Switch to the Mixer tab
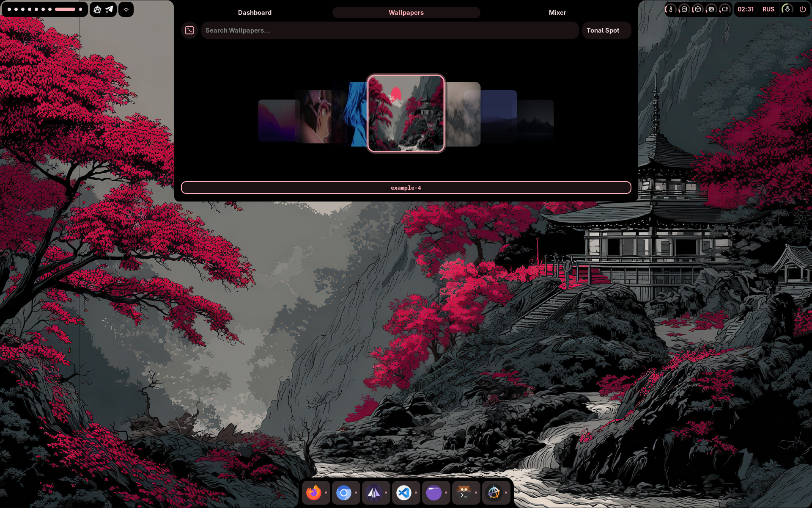Screen dimensions: 812x508 coord(557,13)
